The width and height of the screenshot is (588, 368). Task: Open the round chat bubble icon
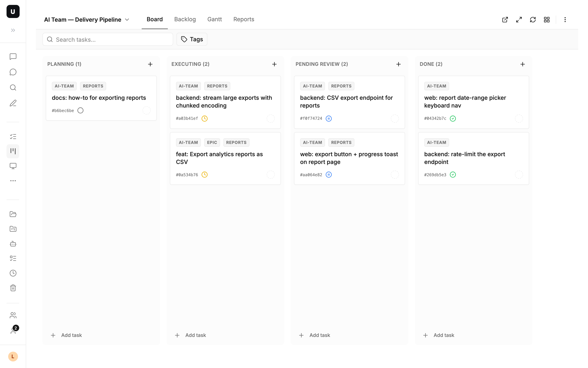pyautogui.click(x=13, y=72)
